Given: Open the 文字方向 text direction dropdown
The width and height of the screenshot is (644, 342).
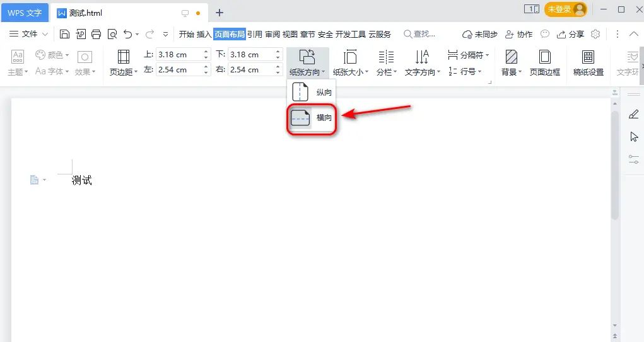Looking at the screenshot, I should [x=422, y=63].
